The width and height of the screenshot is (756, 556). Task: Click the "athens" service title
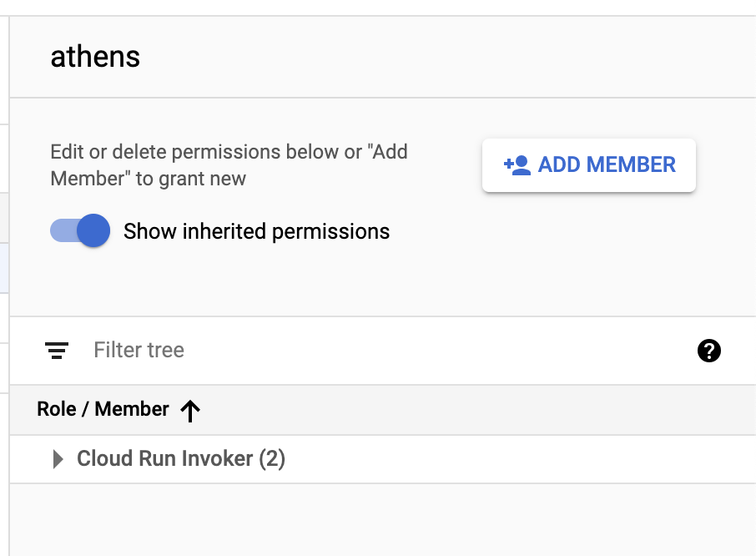(x=95, y=57)
